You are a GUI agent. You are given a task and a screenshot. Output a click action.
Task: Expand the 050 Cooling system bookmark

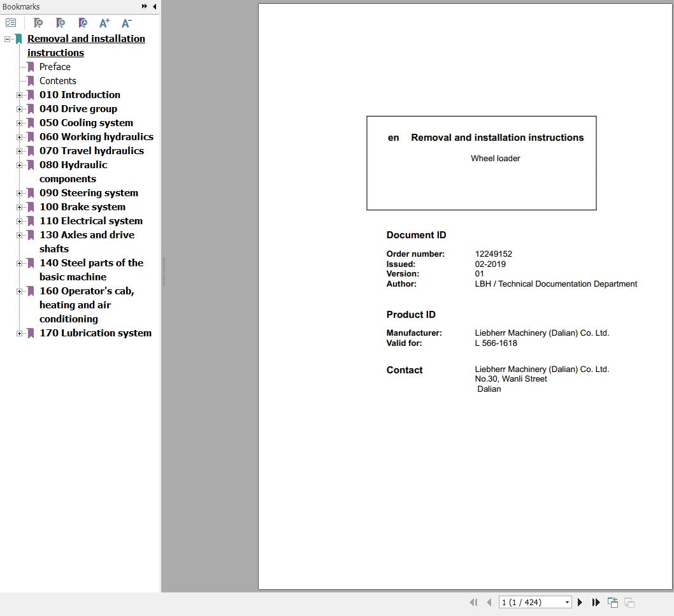(19, 123)
